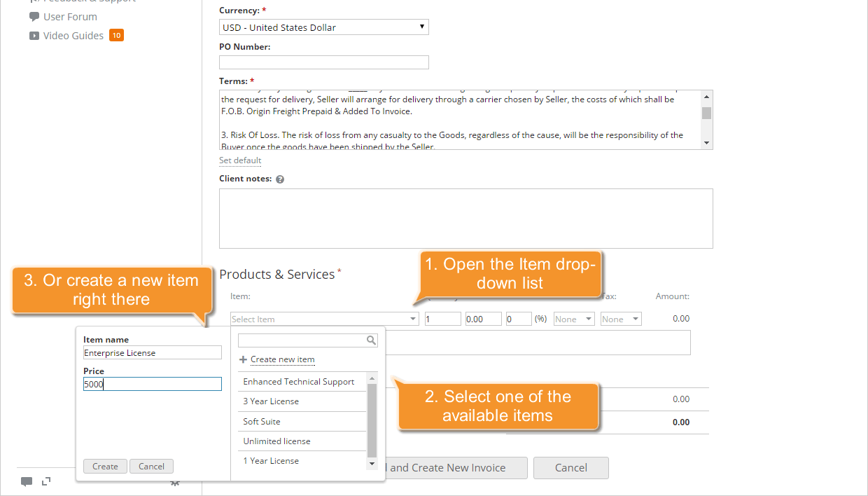Click the Create button in the new item popup
The image size is (868, 496).
[104, 466]
